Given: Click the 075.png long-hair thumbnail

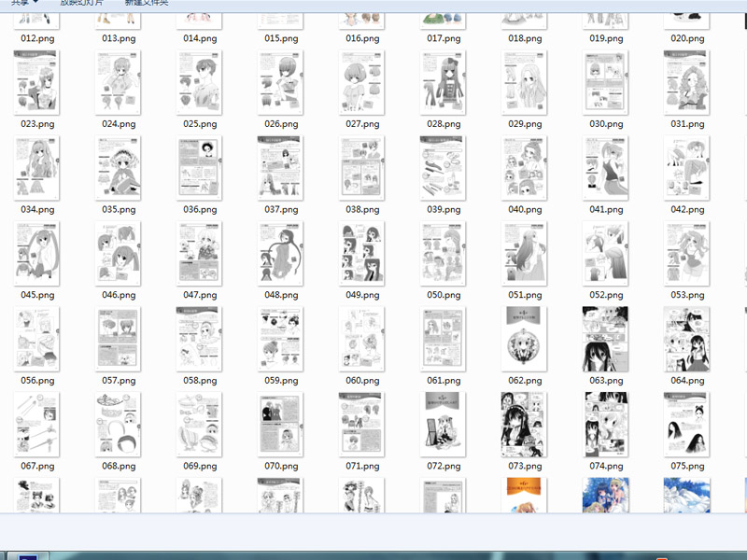Looking at the screenshot, I should coord(686,425).
